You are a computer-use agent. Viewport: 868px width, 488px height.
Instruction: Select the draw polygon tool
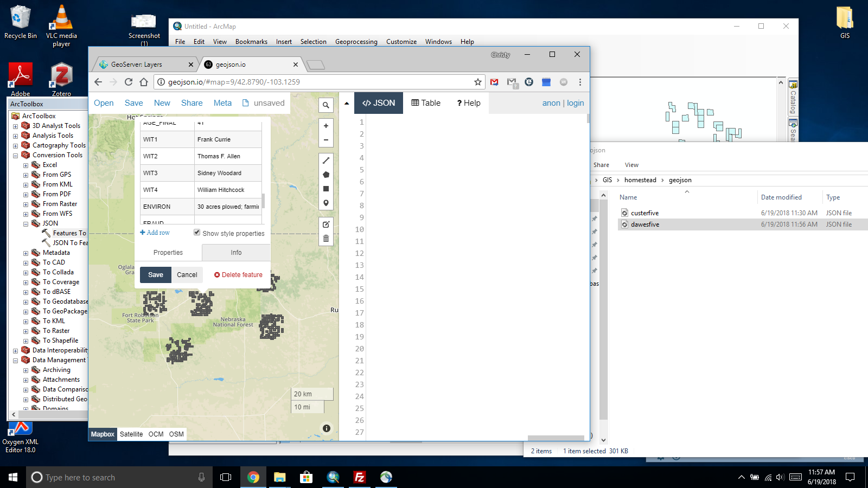click(326, 175)
